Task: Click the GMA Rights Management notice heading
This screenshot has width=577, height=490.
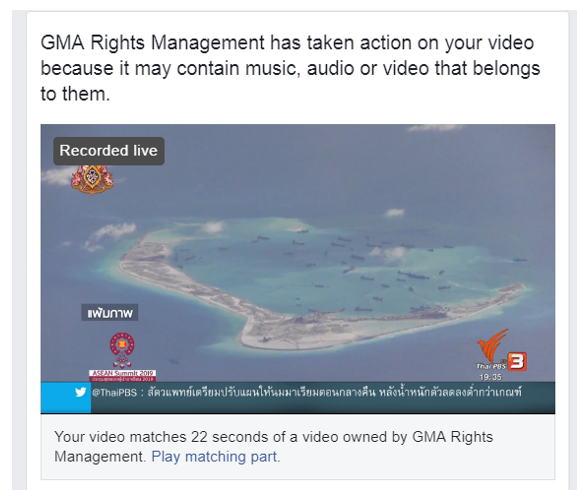Action: pyautogui.click(x=290, y=68)
